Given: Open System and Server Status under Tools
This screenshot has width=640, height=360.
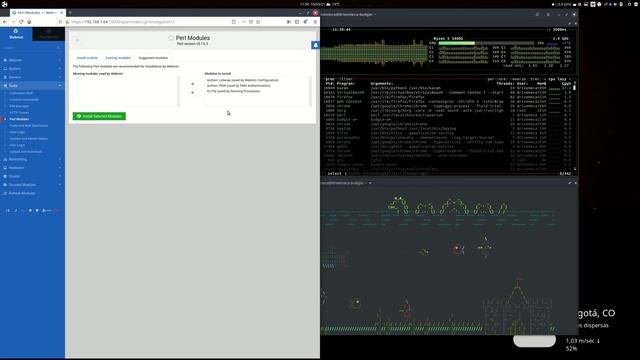Looking at the screenshot, I should coord(29,139).
